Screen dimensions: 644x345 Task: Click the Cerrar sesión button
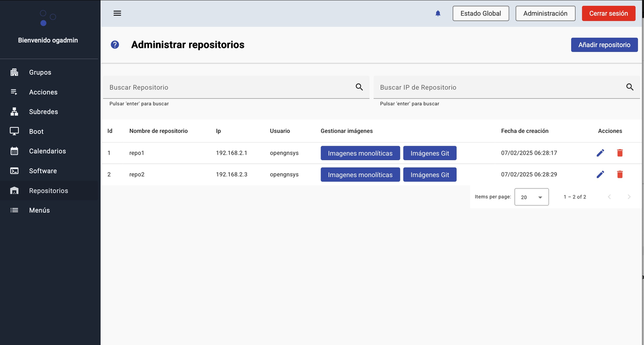(x=608, y=14)
